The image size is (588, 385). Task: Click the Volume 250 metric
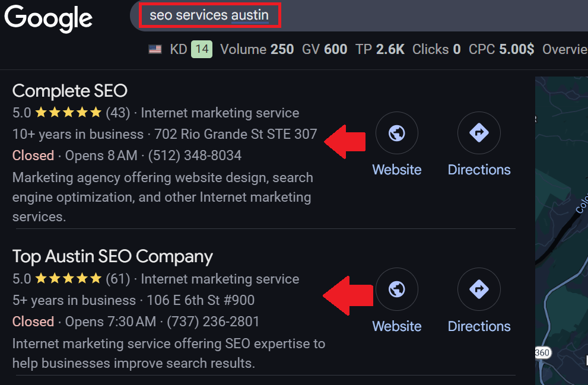257,49
